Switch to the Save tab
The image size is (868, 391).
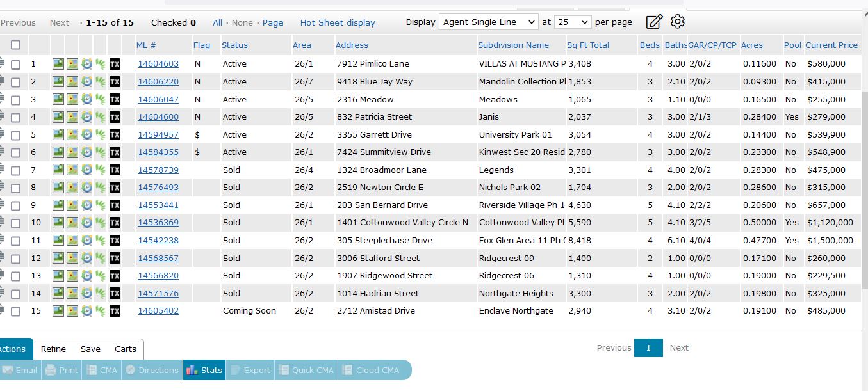click(x=90, y=349)
